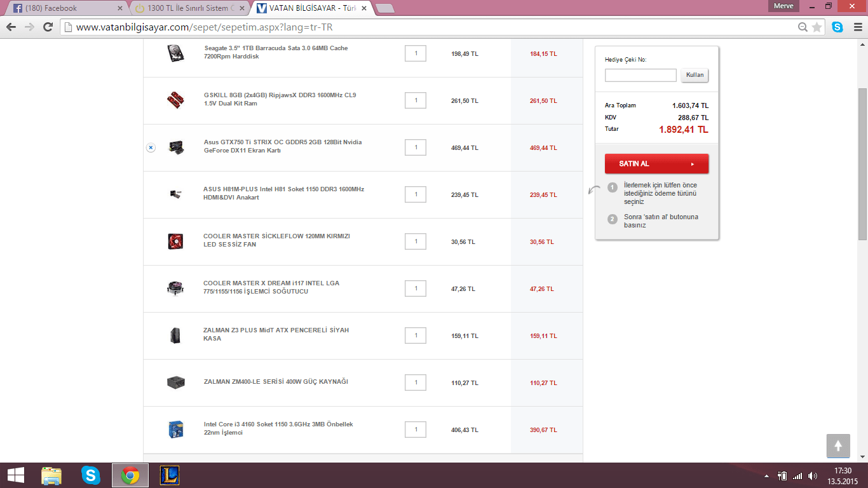868x488 pixels.
Task: Edit quantity for the X Dream i117 cooler
Action: (x=416, y=288)
